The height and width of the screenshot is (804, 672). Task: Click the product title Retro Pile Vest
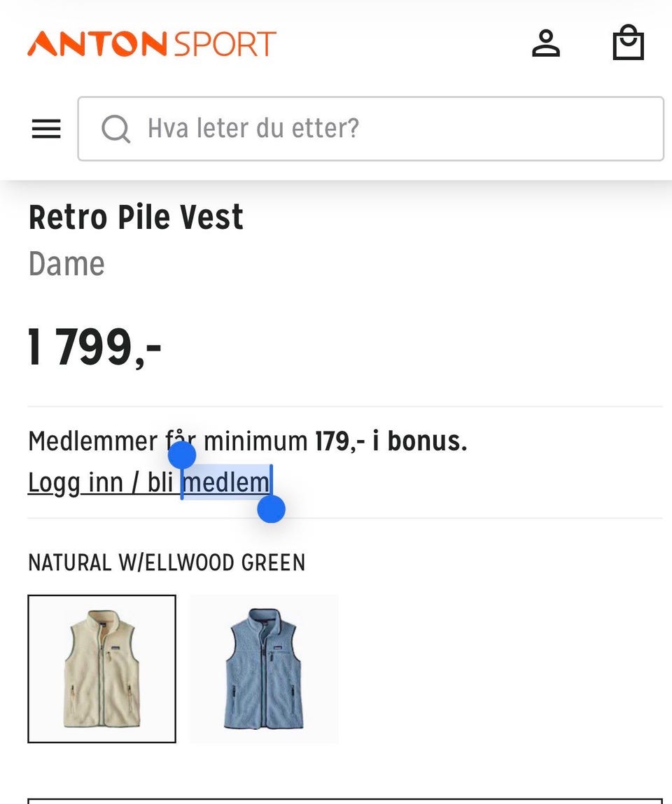tap(135, 217)
